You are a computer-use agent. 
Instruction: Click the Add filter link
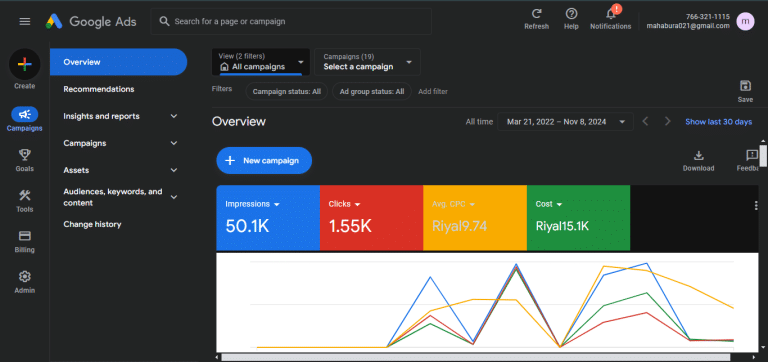(432, 92)
